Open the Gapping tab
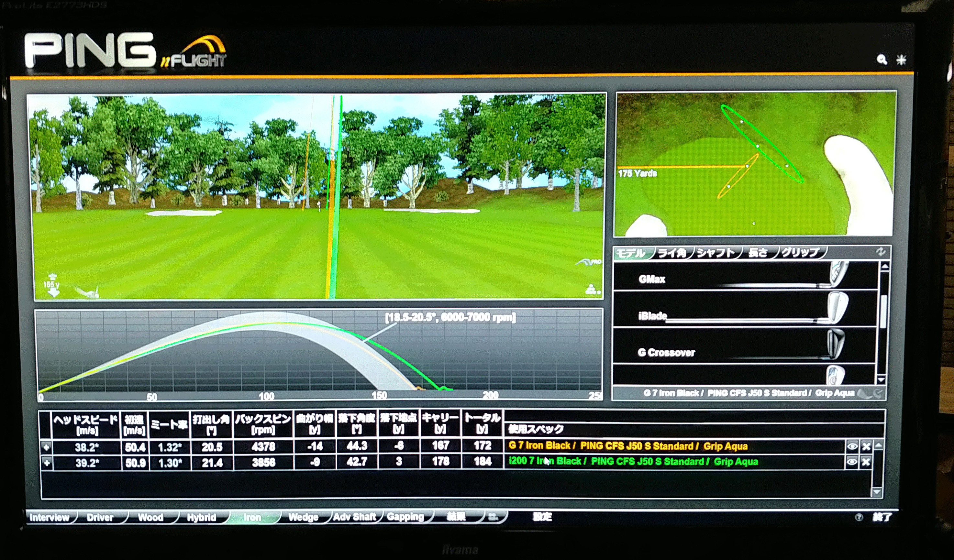 pyautogui.click(x=405, y=516)
